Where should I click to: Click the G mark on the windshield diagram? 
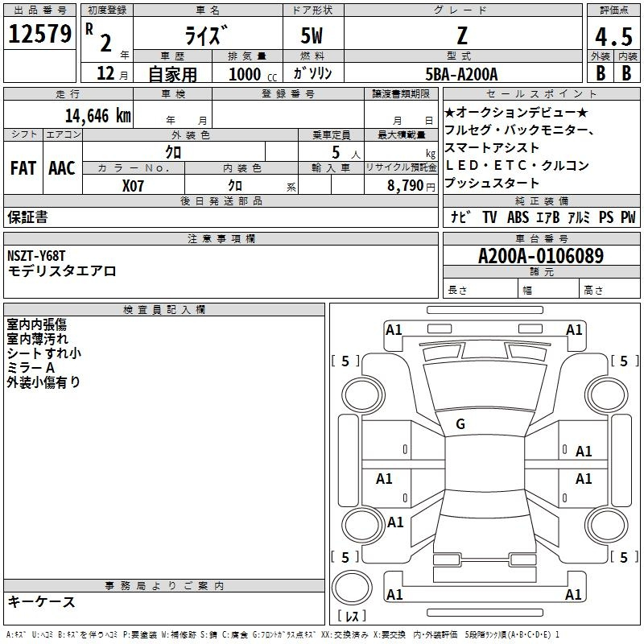(460, 423)
